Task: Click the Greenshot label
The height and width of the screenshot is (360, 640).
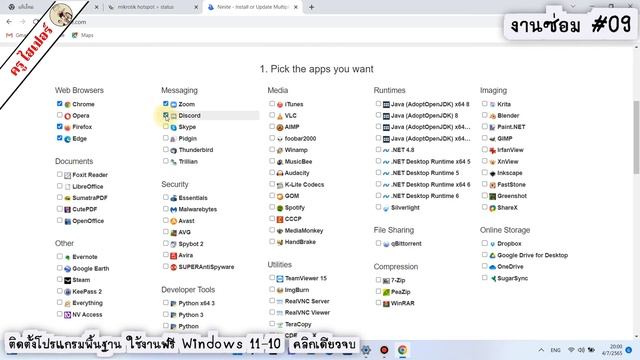Action: tap(512, 196)
